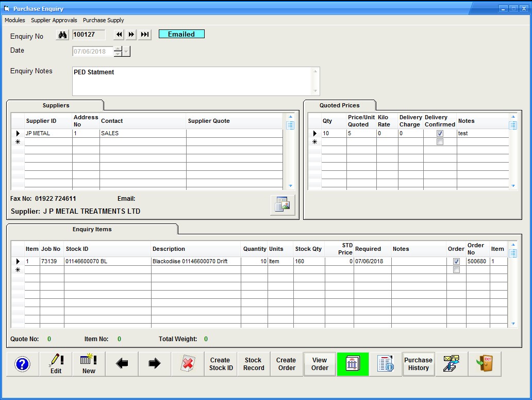Click the help question mark icon

click(23, 364)
